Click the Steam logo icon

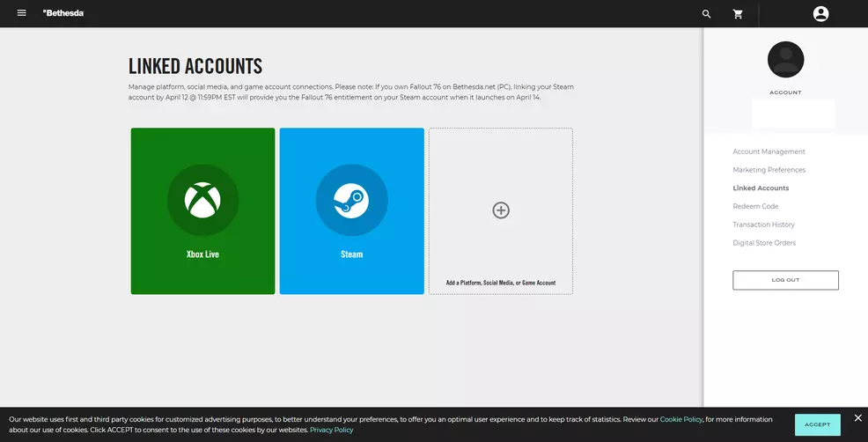click(x=351, y=200)
